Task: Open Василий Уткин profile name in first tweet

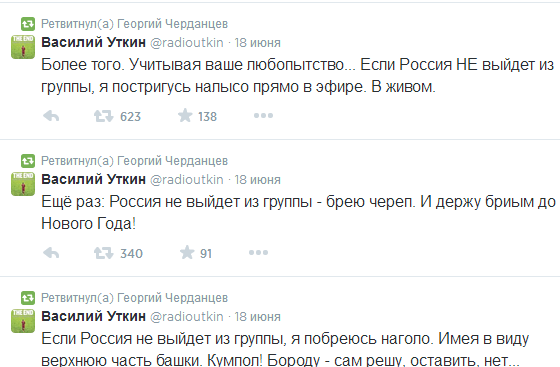Action: [x=94, y=42]
